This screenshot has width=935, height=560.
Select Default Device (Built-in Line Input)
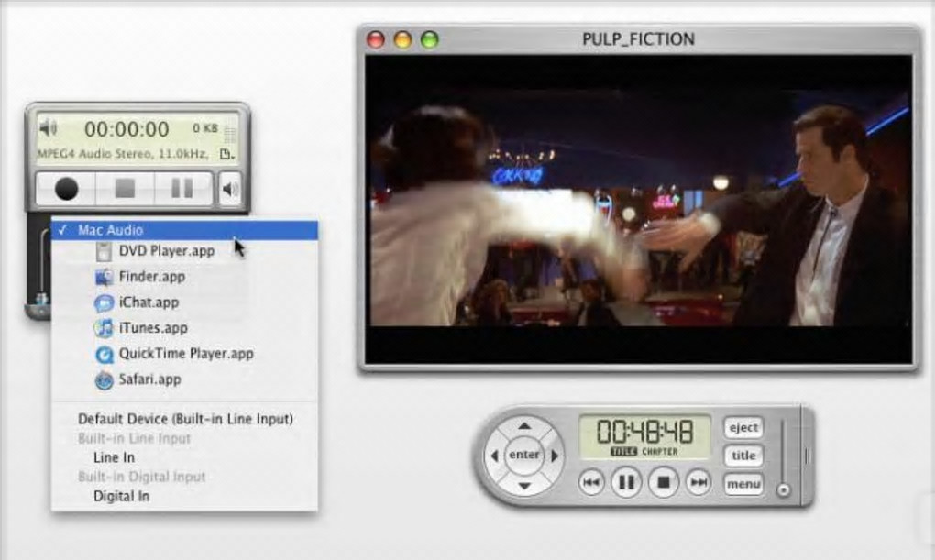(x=184, y=419)
